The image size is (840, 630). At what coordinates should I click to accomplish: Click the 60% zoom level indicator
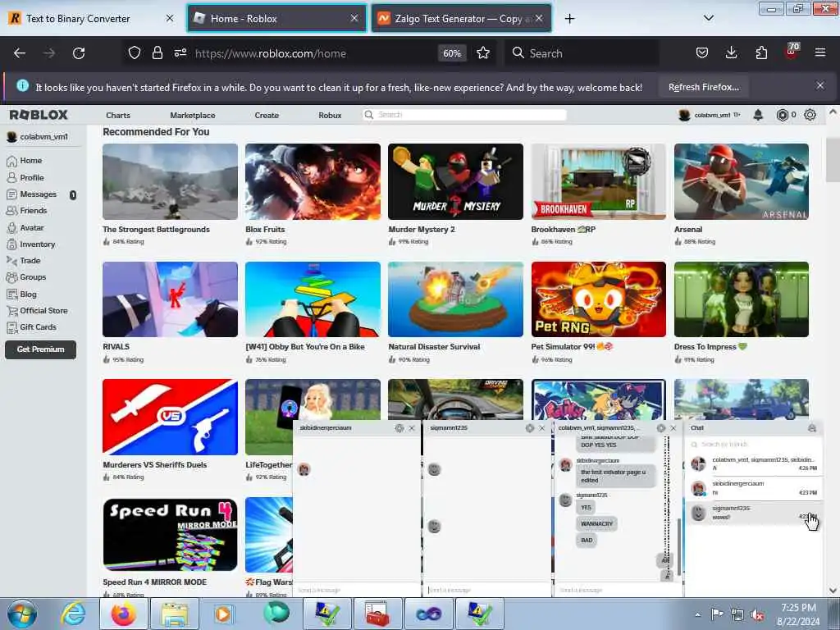coord(452,53)
